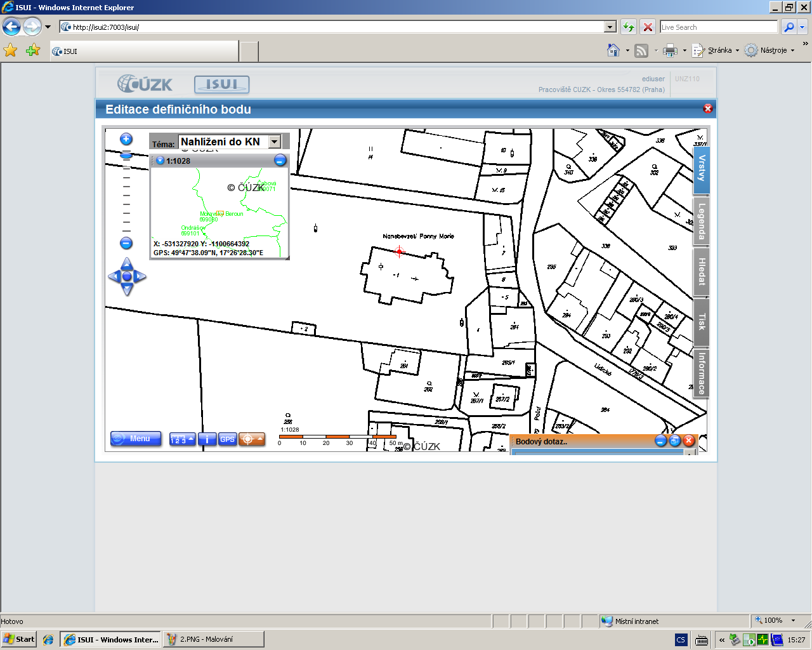
Task: Open recent pages dropdown arrow
Action: (48, 27)
